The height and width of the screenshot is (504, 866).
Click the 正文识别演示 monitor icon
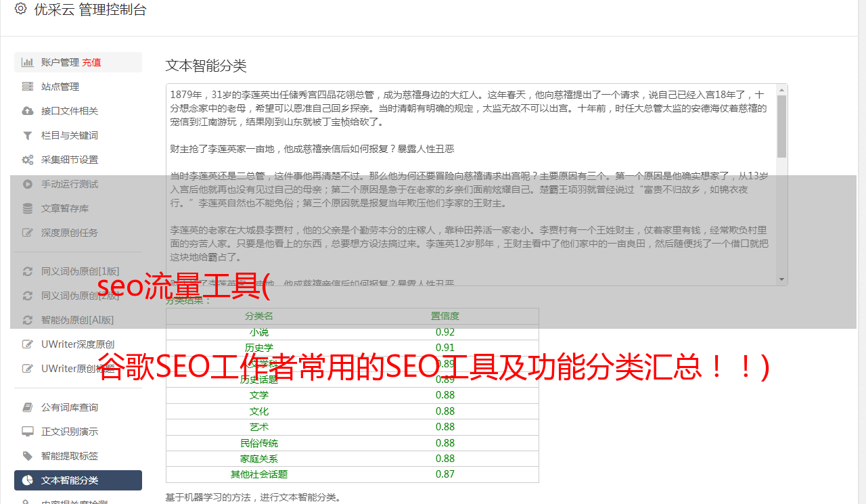(28, 432)
